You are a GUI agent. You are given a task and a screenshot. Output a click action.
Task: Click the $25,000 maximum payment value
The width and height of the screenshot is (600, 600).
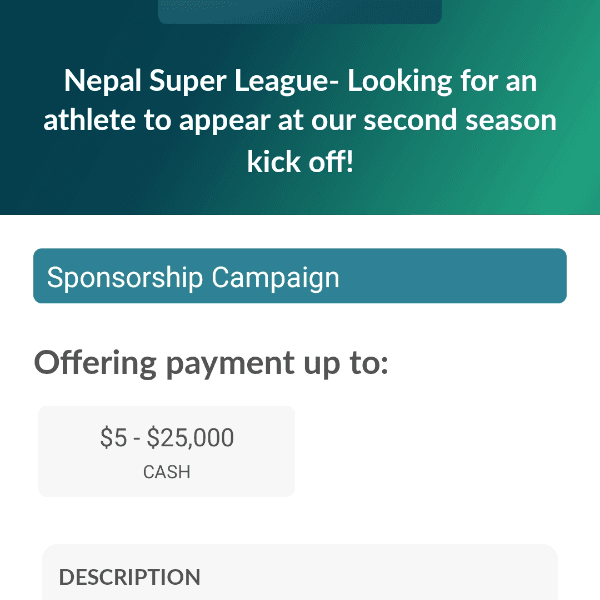point(191,438)
